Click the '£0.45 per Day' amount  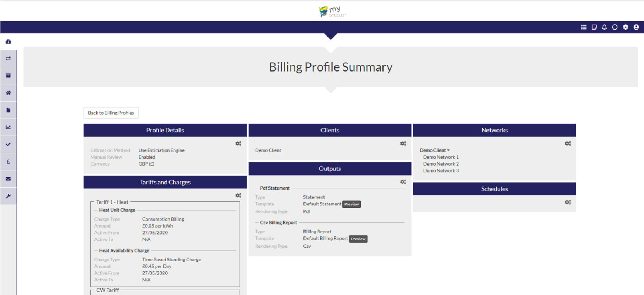156,266
